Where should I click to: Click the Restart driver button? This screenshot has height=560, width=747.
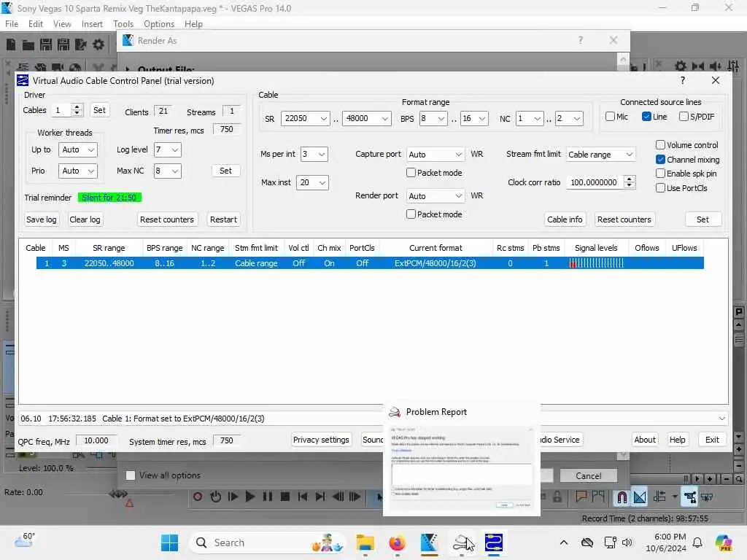coord(223,219)
